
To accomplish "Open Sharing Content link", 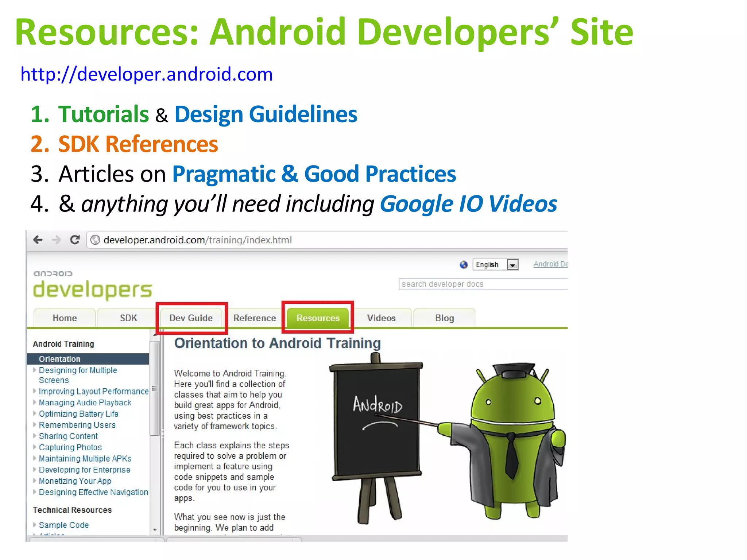I will click(68, 436).
